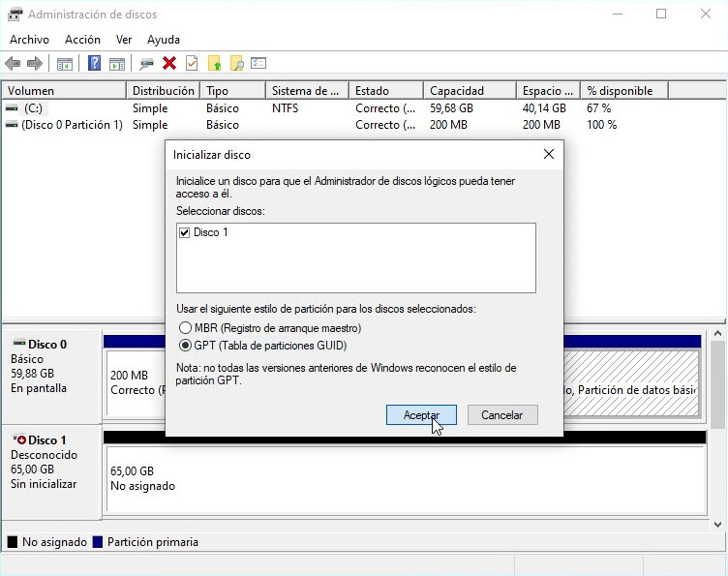728x576 pixels.
Task: Click the Disco 1 disk icon in lower pane
Action: coord(19,440)
